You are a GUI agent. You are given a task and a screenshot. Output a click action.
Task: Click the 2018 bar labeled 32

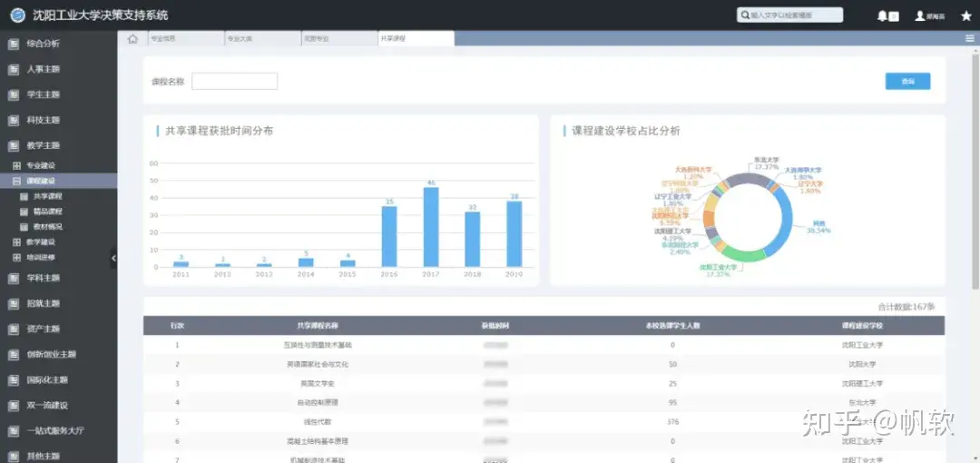[473, 239]
